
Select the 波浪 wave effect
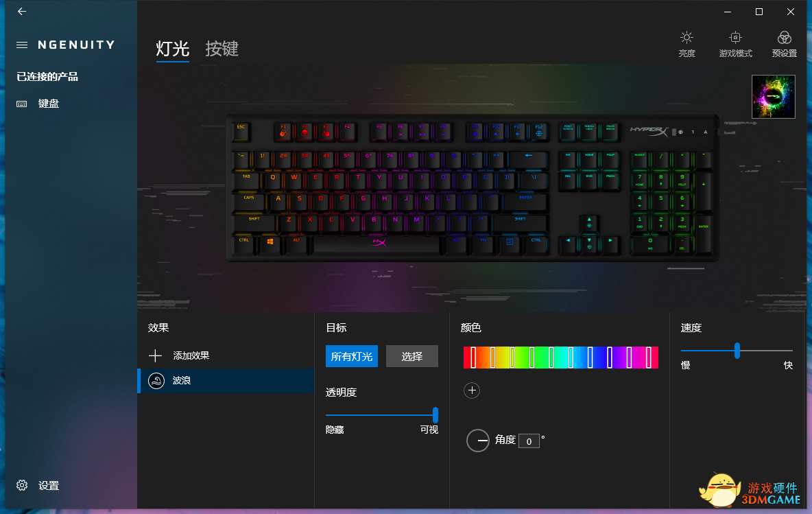pos(226,381)
